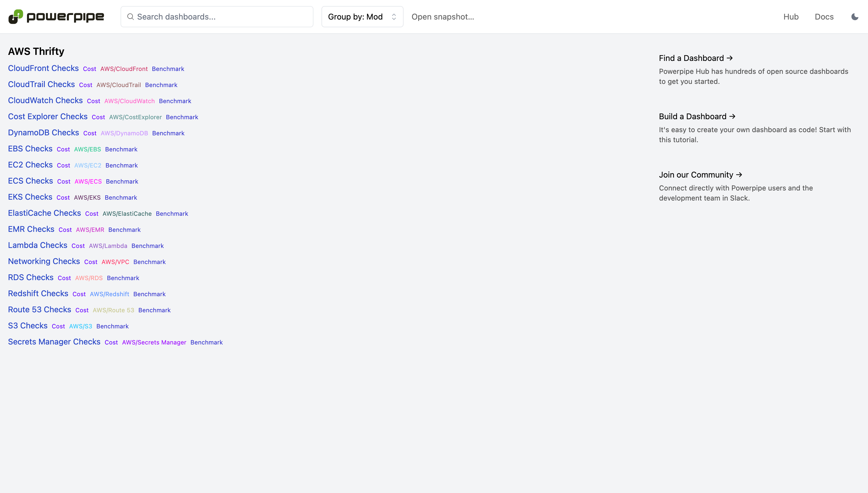Click the Powerpipe logo icon
The width and height of the screenshot is (868, 493).
[15, 17]
